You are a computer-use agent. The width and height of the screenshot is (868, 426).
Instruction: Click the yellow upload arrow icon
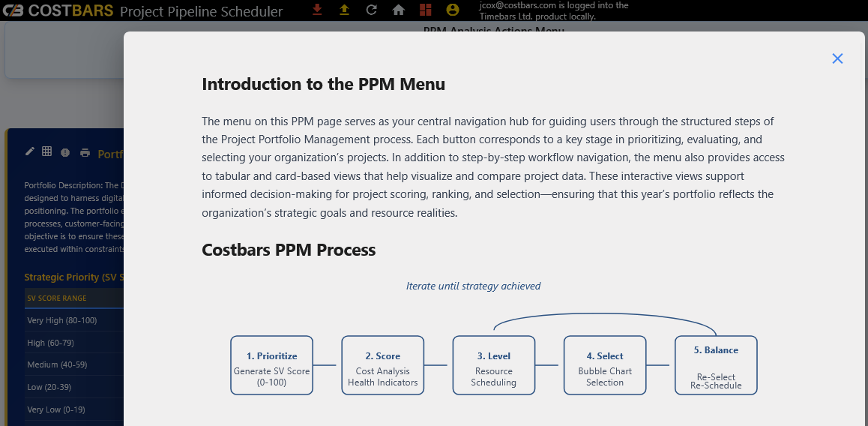[344, 10]
